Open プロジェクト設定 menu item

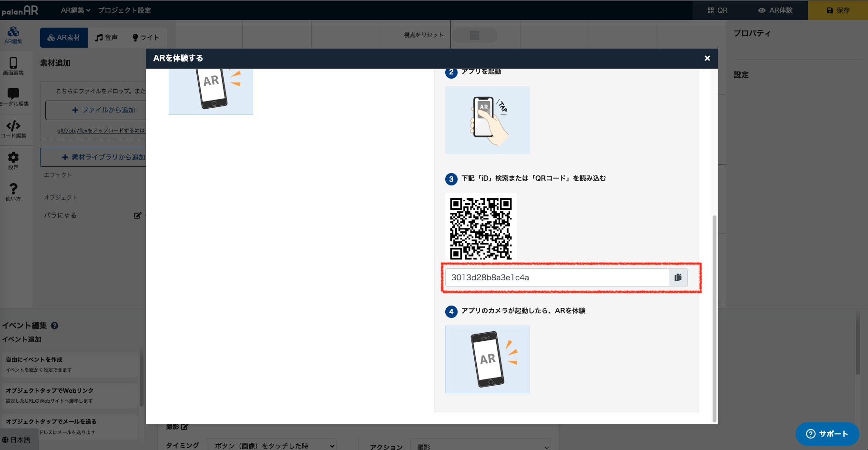pos(124,10)
